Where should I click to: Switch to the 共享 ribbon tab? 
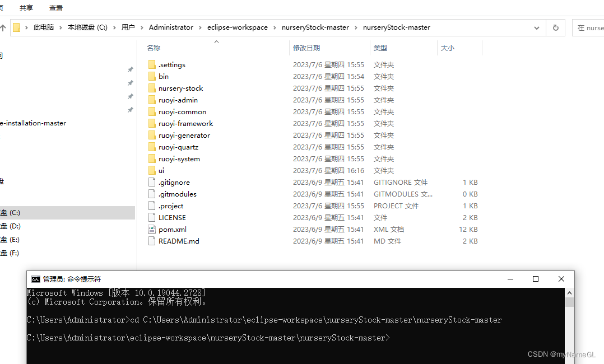(x=26, y=8)
